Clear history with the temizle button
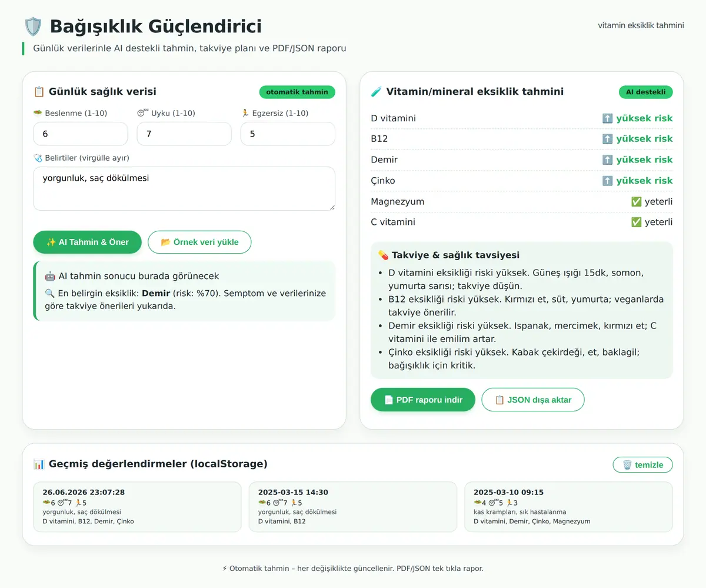The image size is (706, 588). pyautogui.click(x=642, y=465)
